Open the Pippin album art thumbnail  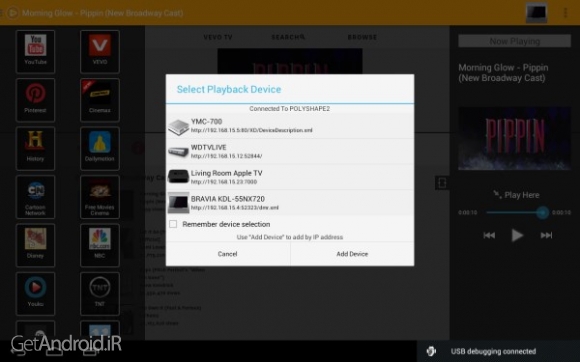click(x=514, y=139)
